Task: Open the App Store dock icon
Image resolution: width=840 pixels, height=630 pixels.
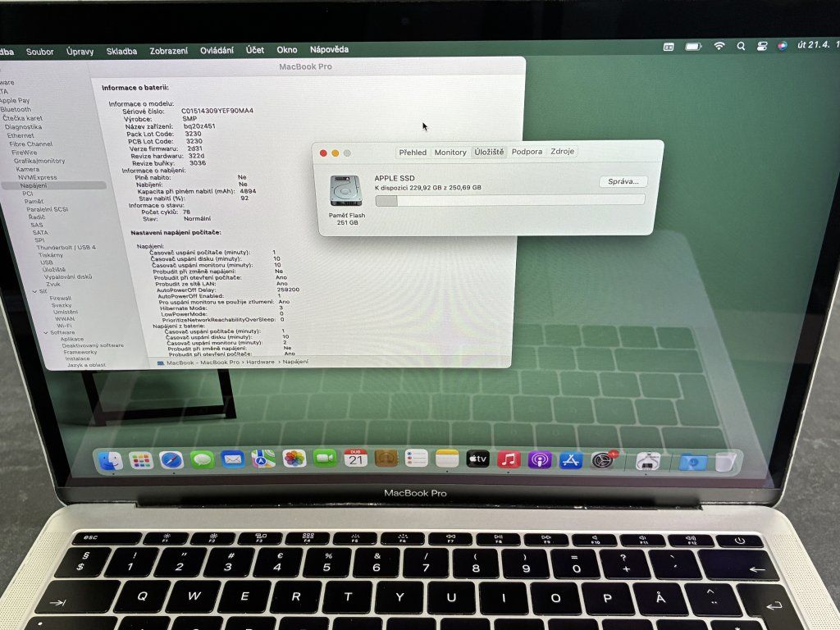Action: point(571,460)
